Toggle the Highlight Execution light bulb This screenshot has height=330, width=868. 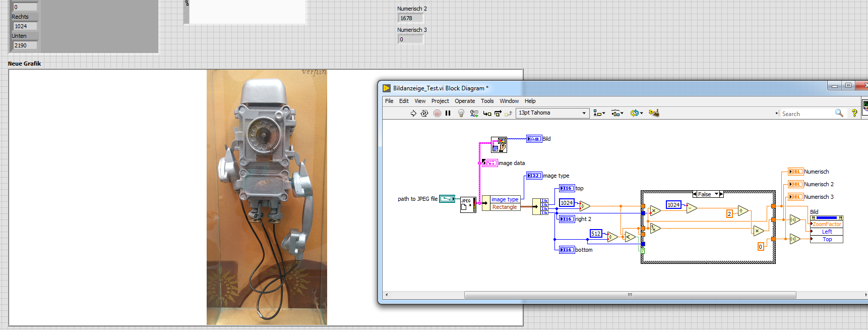pos(461,114)
